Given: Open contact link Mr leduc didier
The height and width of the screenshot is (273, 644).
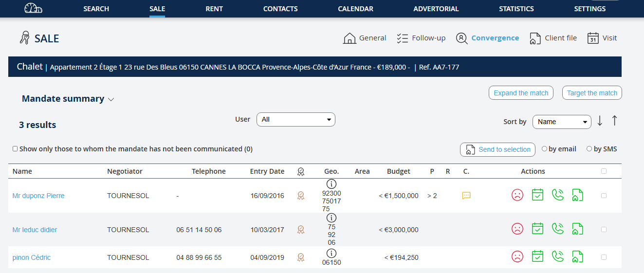Looking at the screenshot, I should click(x=35, y=230).
